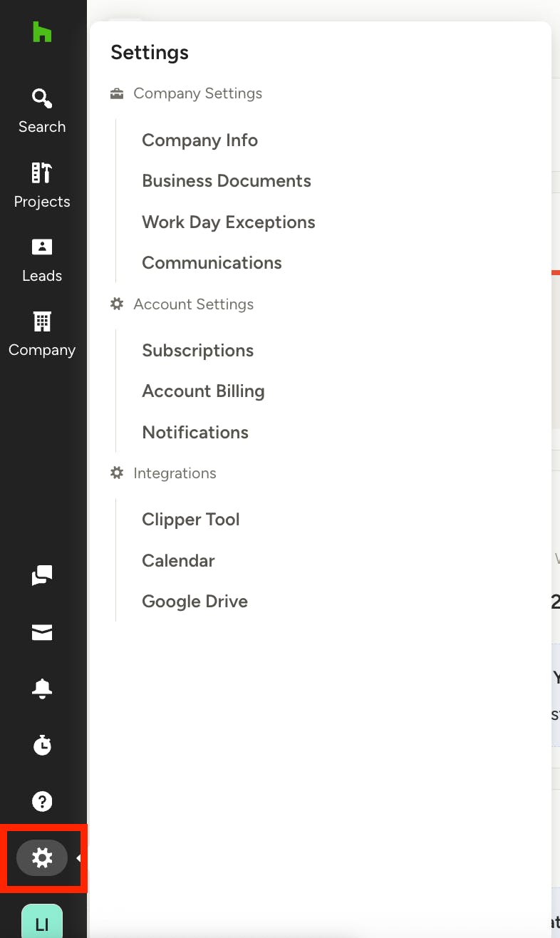
Task: Open the chat messages icon
Action: point(42,575)
